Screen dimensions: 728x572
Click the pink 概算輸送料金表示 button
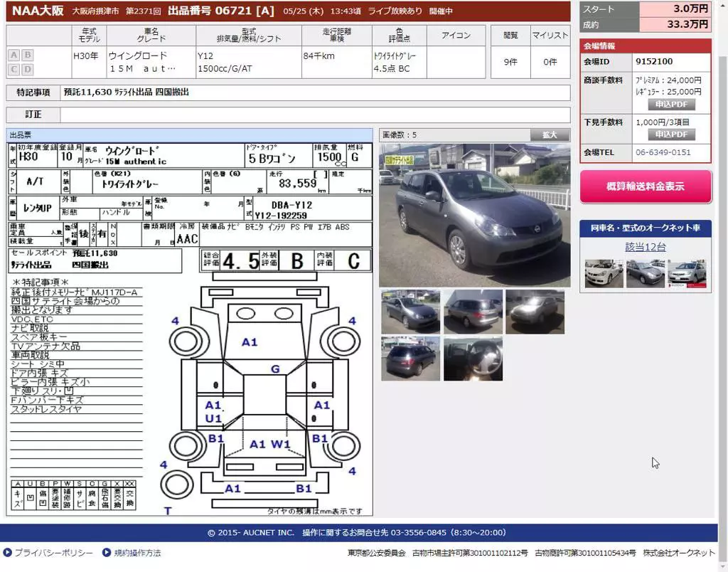[646, 186]
